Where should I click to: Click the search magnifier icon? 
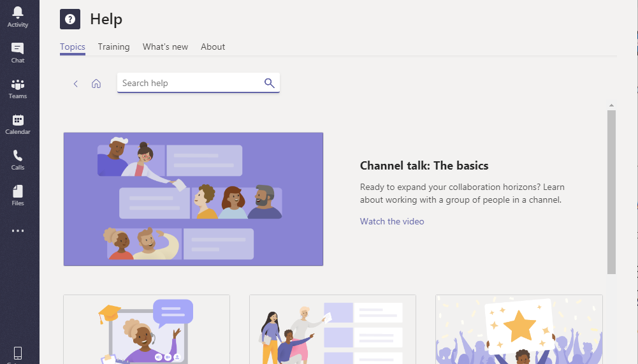point(270,83)
